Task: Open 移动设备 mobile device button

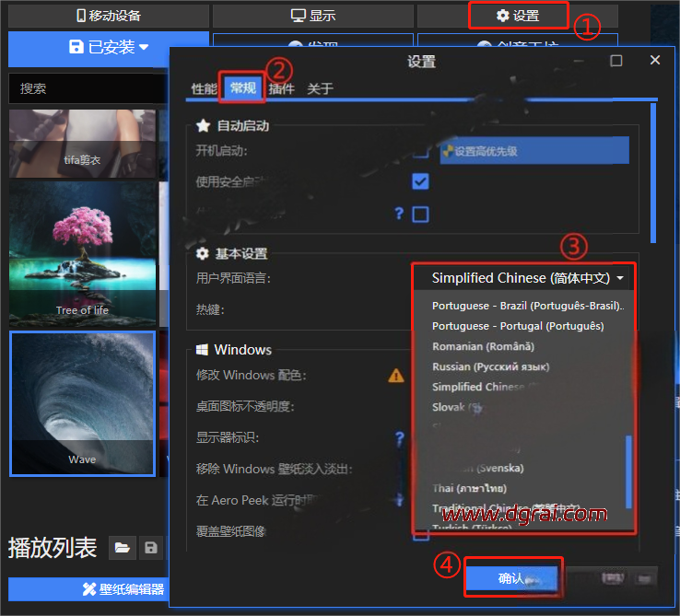Action: (x=108, y=16)
